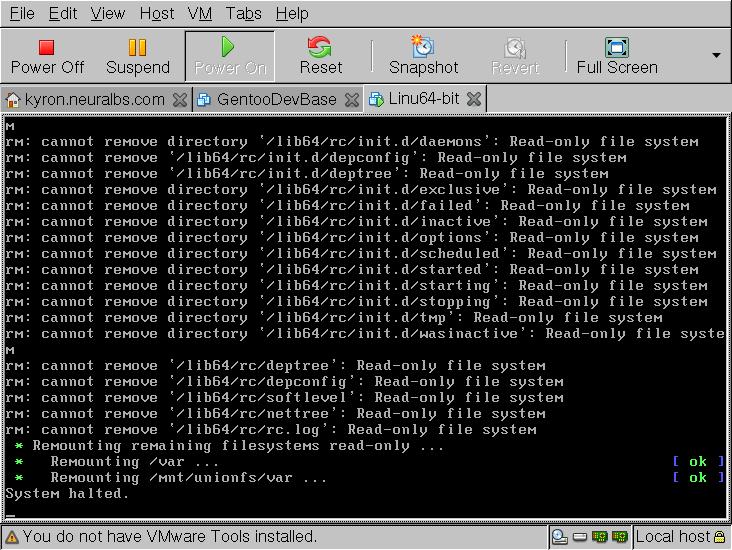732x550 pixels.
Task: Close the Linu64-bit tab
Action: pyautogui.click(x=474, y=99)
